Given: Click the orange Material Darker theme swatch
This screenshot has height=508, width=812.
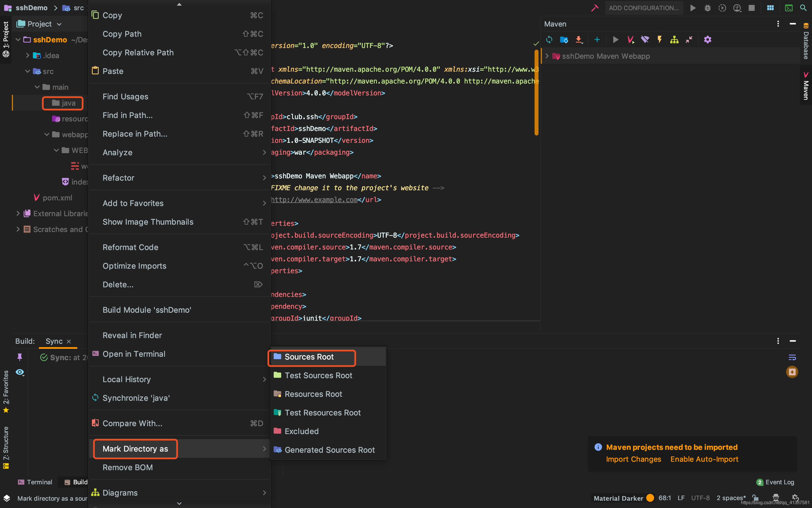Looking at the screenshot, I should tap(650, 498).
